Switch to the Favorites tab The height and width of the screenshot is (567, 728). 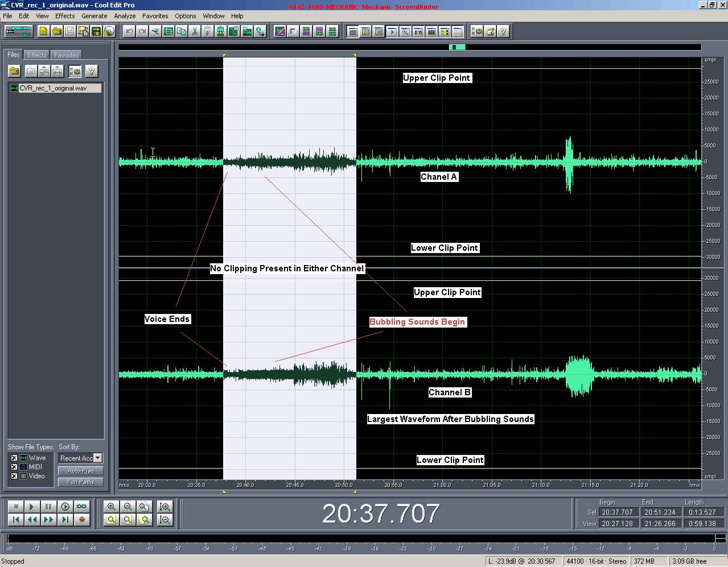point(67,55)
